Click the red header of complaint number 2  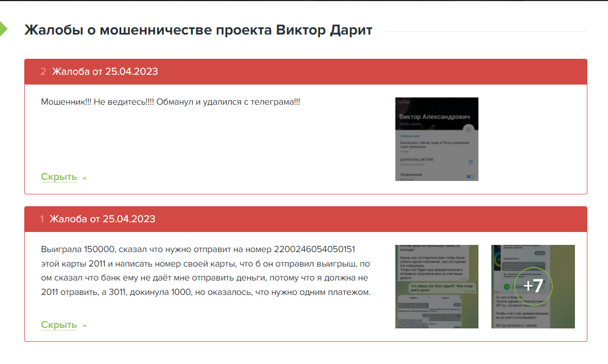click(306, 72)
